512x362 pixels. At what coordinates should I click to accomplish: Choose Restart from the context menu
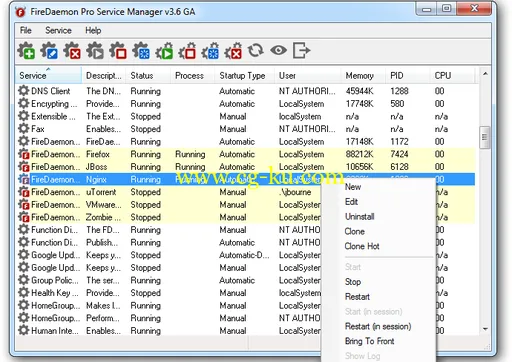tap(357, 297)
